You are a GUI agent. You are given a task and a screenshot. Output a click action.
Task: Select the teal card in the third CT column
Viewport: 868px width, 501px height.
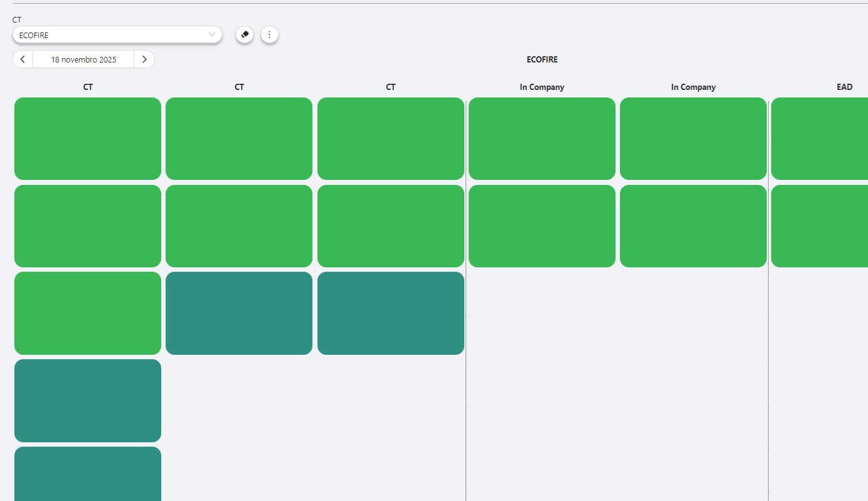click(x=391, y=313)
